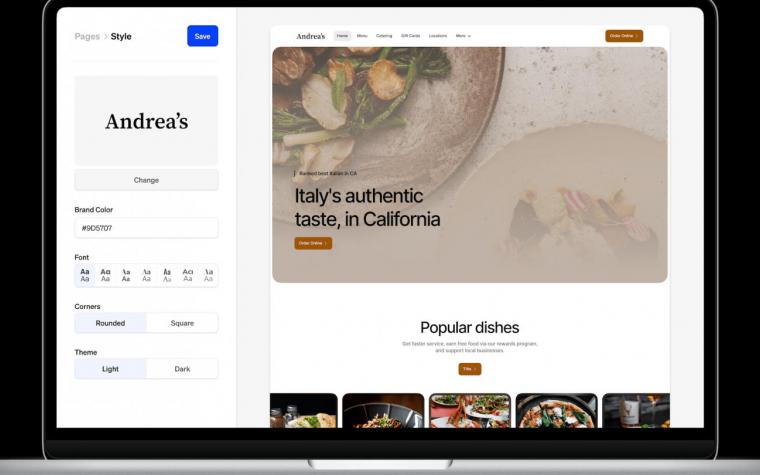This screenshot has width=760, height=475.
Task: Switch corners to Square
Action: 182,323
